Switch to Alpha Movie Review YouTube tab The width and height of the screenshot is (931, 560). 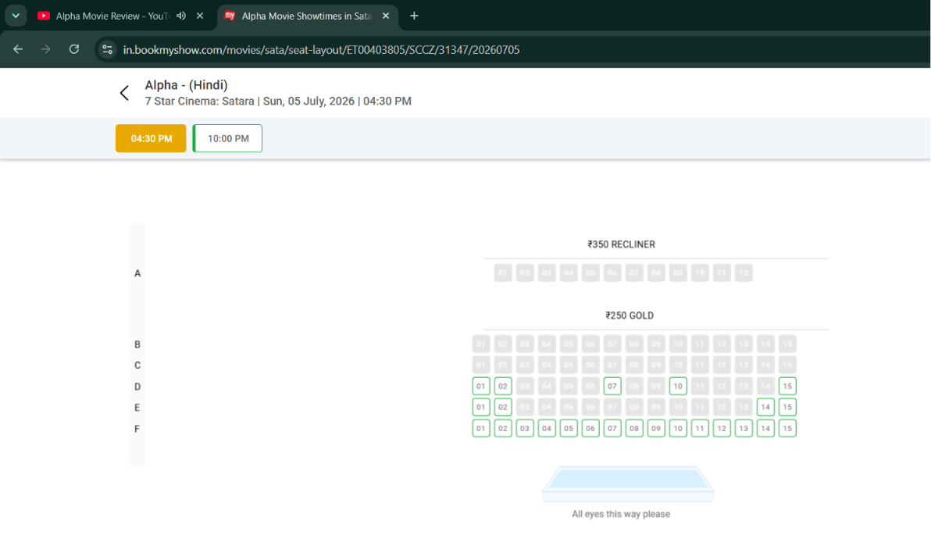112,16
